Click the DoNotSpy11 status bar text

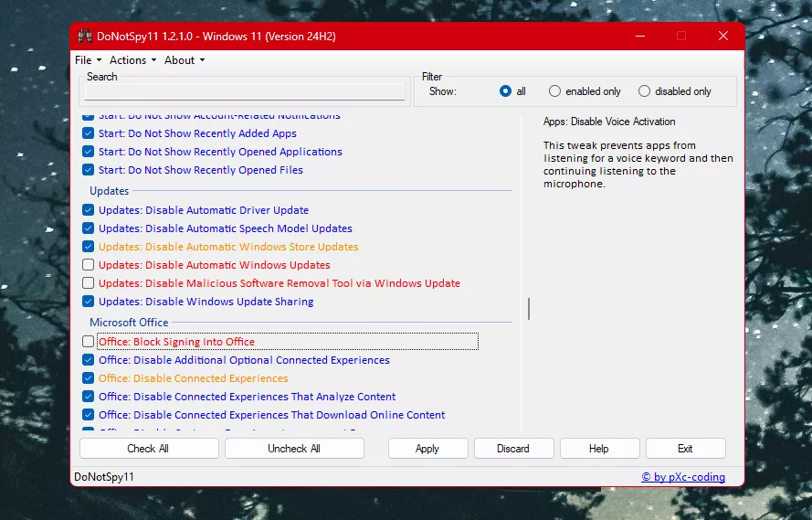point(104,477)
